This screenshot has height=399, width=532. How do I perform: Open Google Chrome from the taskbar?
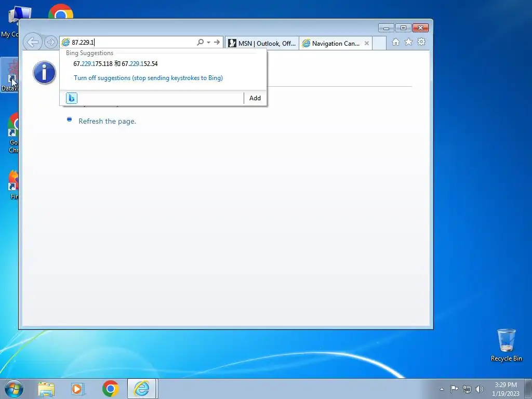(110, 389)
